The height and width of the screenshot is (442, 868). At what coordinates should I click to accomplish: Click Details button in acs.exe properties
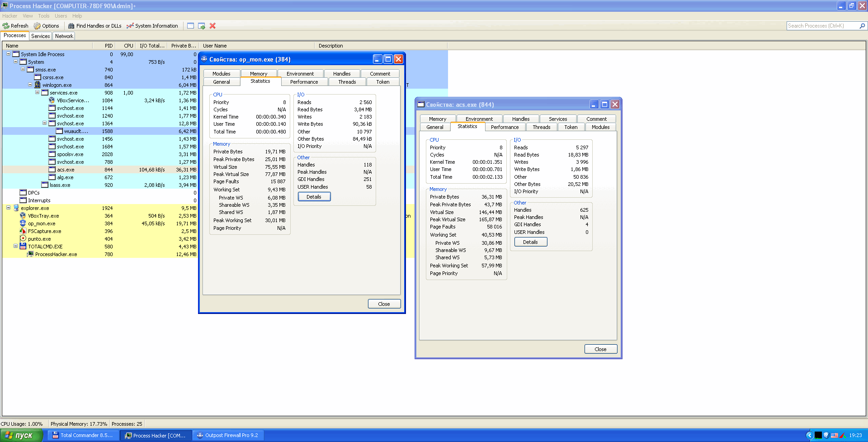pos(530,242)
